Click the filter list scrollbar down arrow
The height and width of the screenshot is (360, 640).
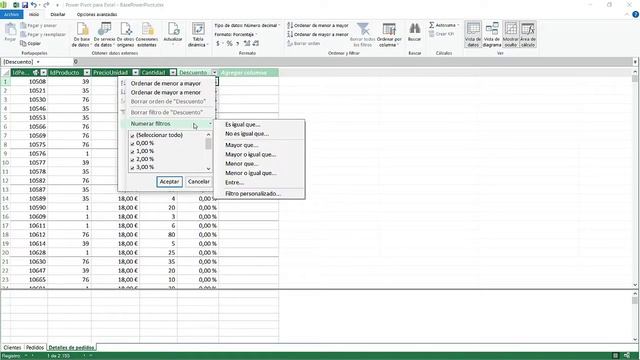click(x=209, y=169)
